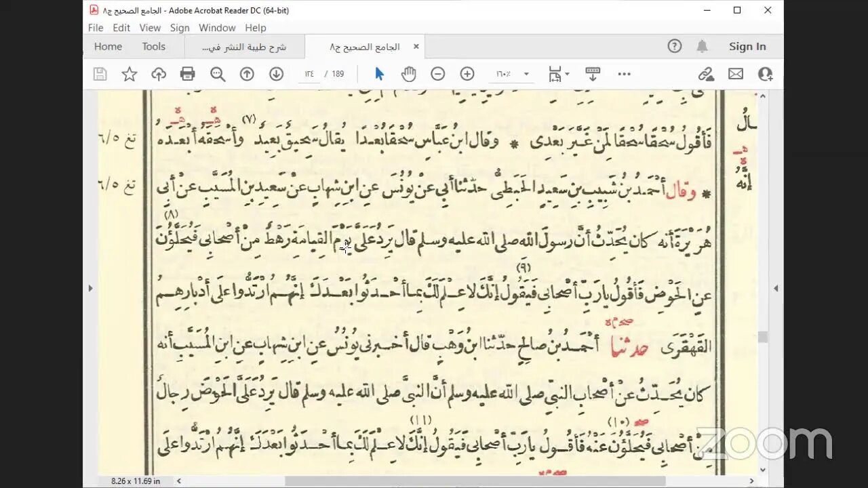Click the Save file icon
The width and height of the screenshot is (868, 488).
[100, 74]
